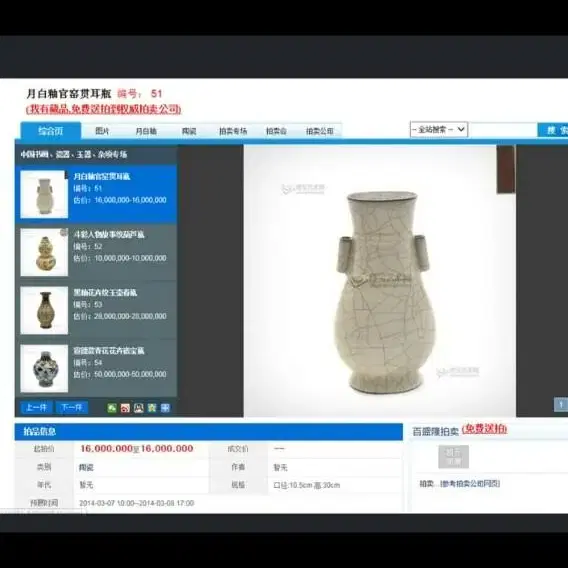Go to next lot with 下一件

tap(72, 408)
